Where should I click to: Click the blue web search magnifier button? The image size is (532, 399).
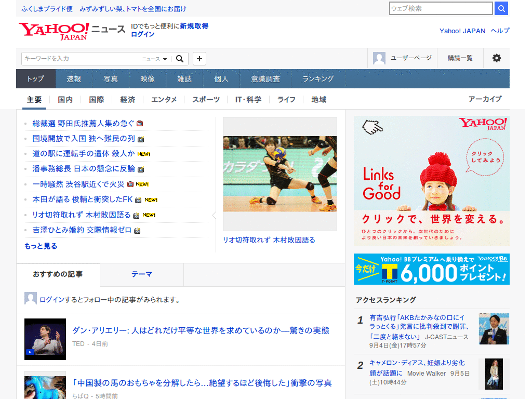[x=501, y=8]
